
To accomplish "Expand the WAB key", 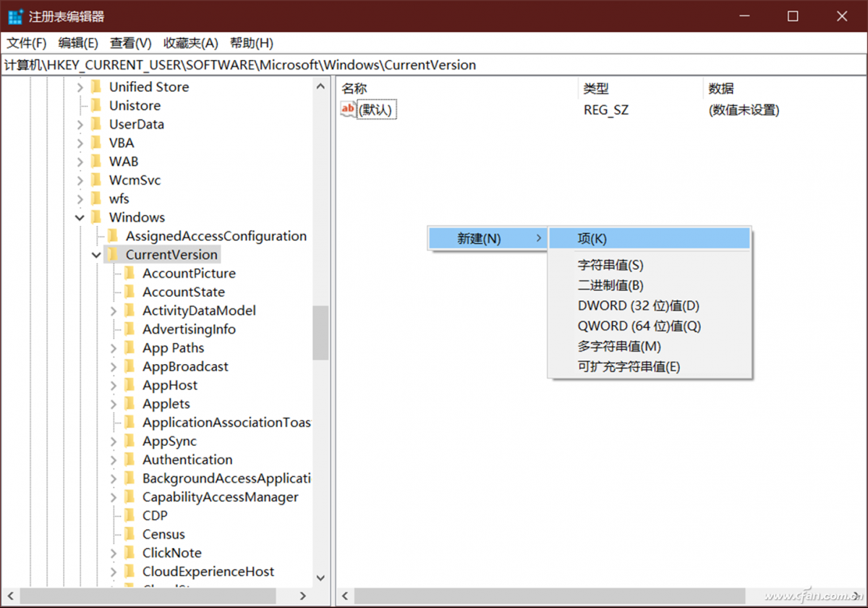I will tap(80, 161).
